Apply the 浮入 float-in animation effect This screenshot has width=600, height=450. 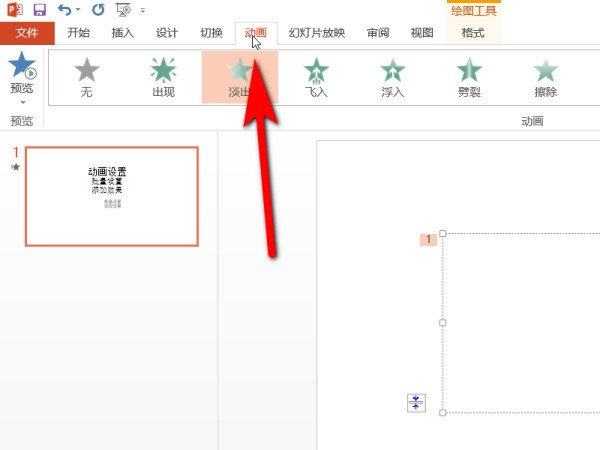(x=393, y=78)
